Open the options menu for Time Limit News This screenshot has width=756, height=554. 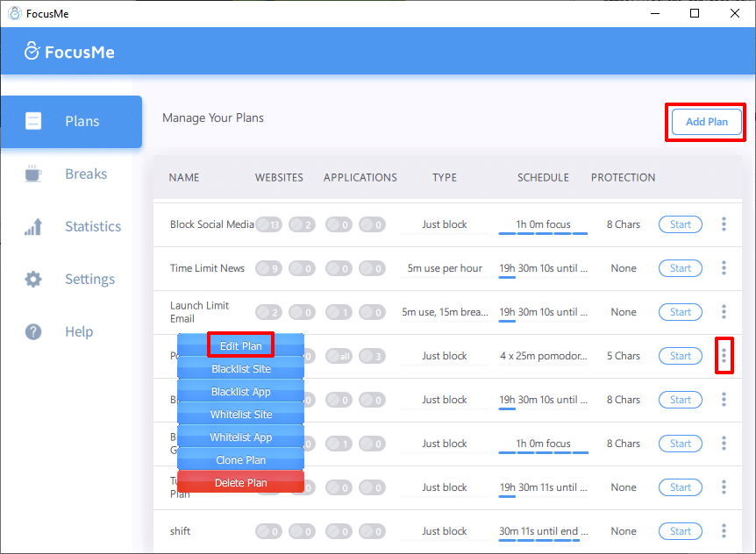coord(724,267)
